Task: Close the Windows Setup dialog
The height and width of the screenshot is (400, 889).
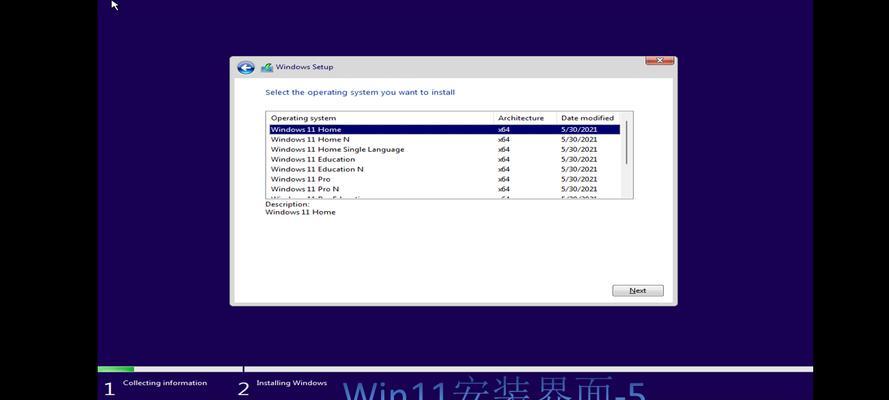Action: pos(659,61)
